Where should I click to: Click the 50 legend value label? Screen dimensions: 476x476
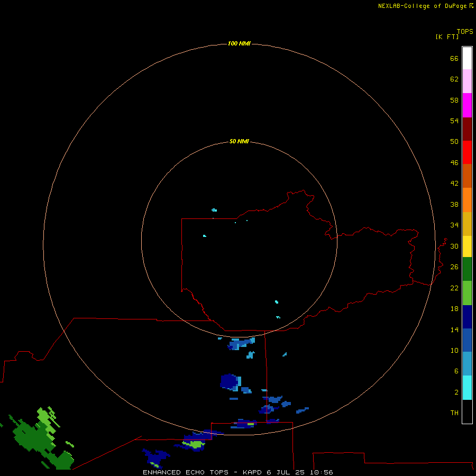[x=454, y=142]
